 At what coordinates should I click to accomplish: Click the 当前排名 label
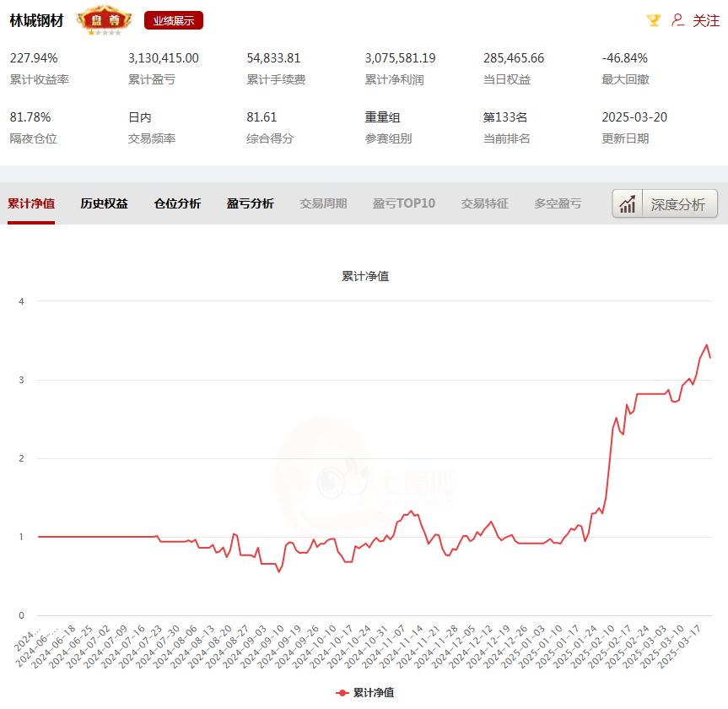coord(507,138)
